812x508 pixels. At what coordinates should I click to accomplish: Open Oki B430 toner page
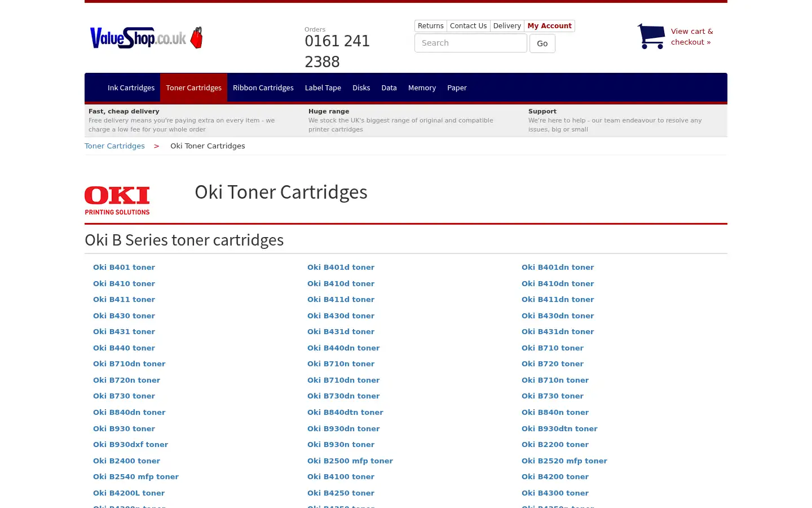click(x=124, y=316)
